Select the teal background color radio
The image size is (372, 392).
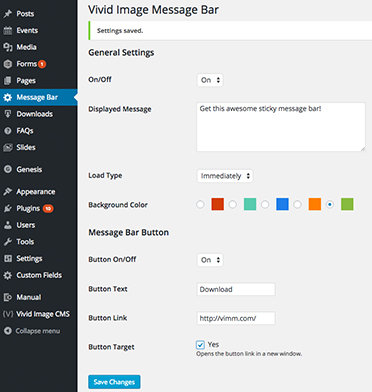pos(233,204)
